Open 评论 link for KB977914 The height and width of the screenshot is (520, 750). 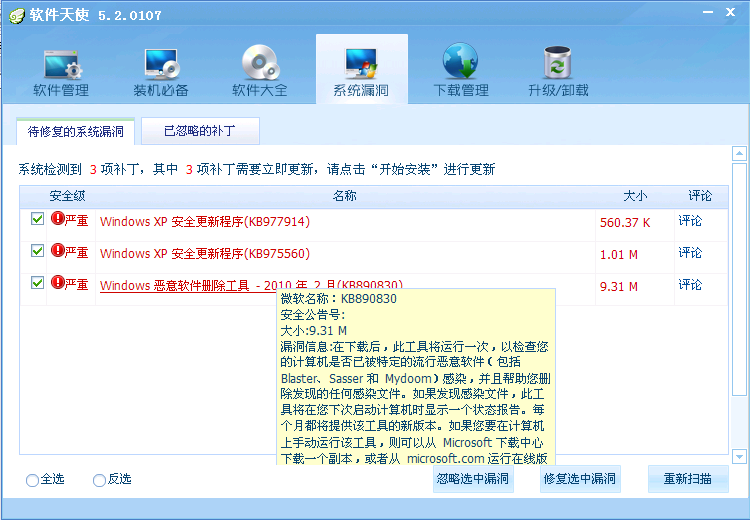[690, 221]
